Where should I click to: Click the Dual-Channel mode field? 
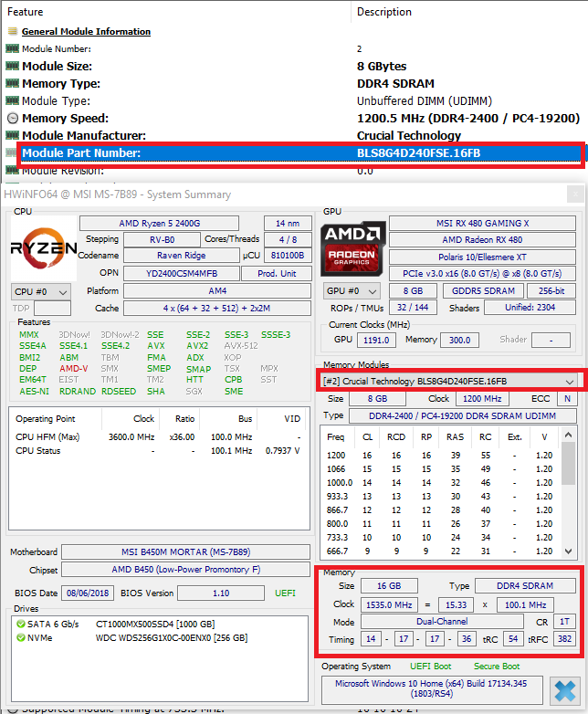point(442,622)
